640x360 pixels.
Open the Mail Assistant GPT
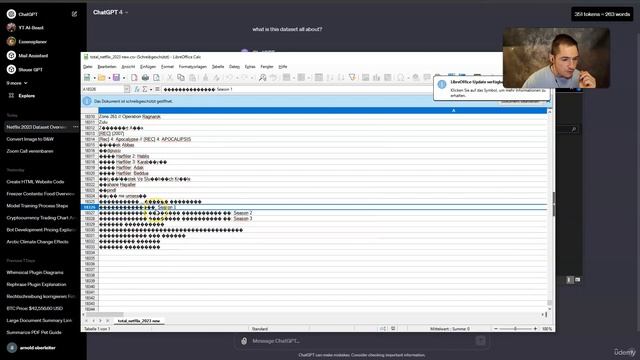pyautogui.click(x=33, y=56)
